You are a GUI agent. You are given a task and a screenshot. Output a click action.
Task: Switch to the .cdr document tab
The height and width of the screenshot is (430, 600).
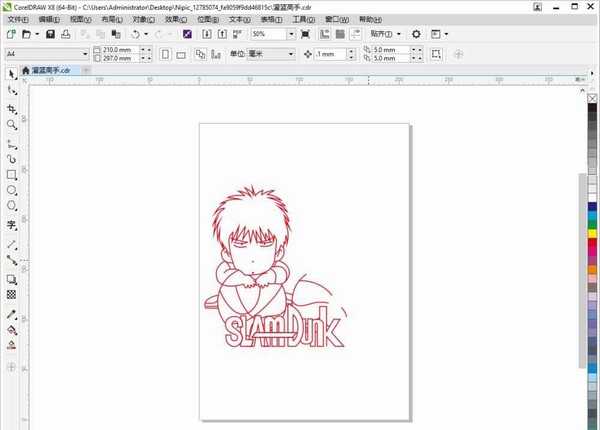(51, 70)
